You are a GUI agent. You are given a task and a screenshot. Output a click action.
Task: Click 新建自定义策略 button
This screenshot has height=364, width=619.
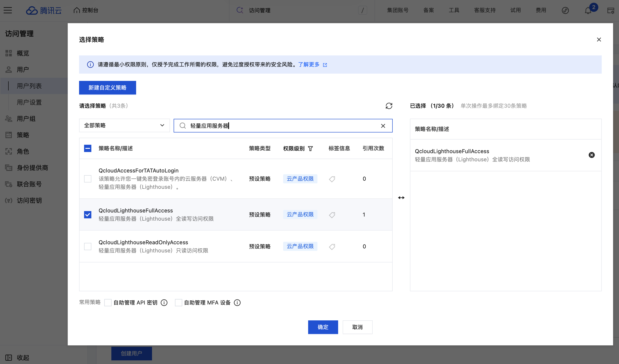(107, 88)
